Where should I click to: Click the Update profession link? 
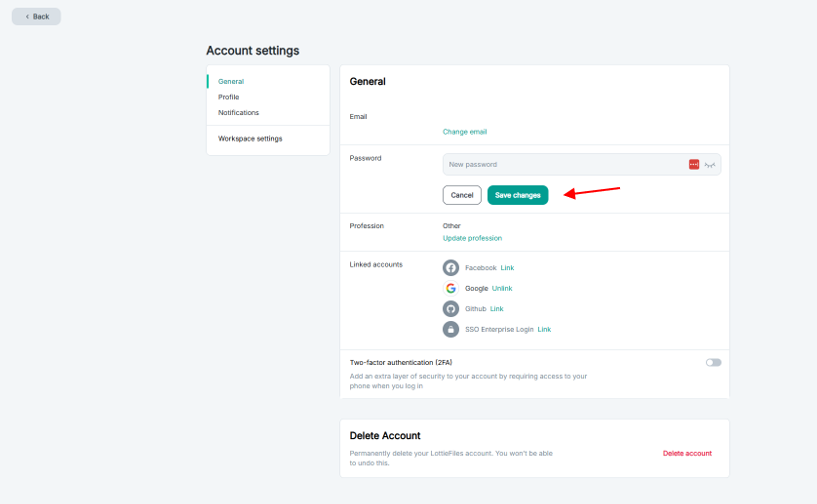point(472,238)
